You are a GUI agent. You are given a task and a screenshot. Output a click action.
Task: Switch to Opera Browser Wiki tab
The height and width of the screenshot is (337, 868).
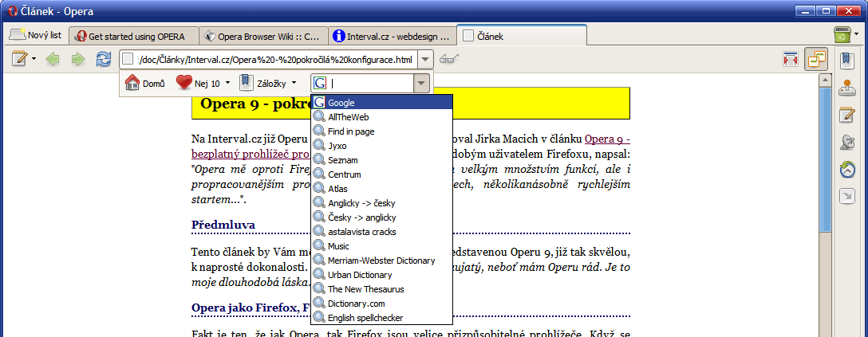pos(263,37)
